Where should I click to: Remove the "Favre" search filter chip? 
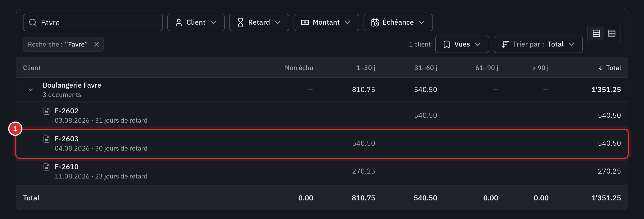point(97,44)
